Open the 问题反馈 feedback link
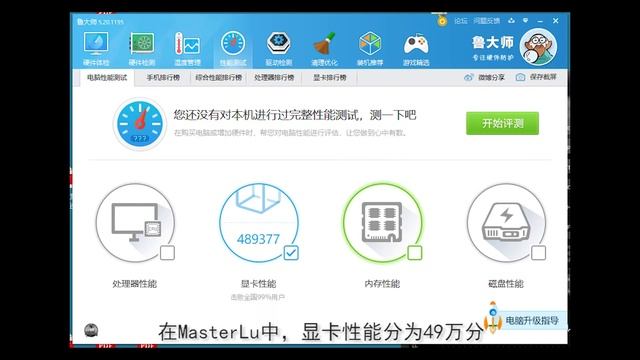The width and height of the screenshot is (640, 360). (x=487, y=21)
